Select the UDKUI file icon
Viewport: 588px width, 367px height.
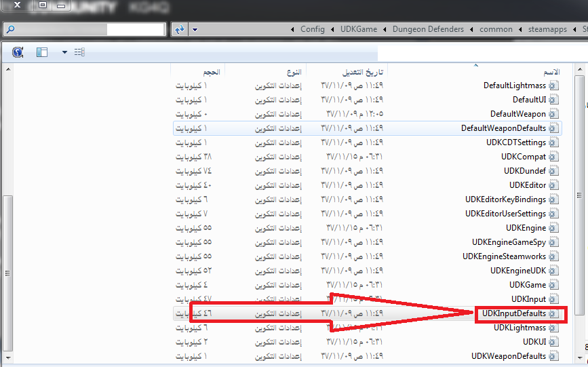pos(553,342)
